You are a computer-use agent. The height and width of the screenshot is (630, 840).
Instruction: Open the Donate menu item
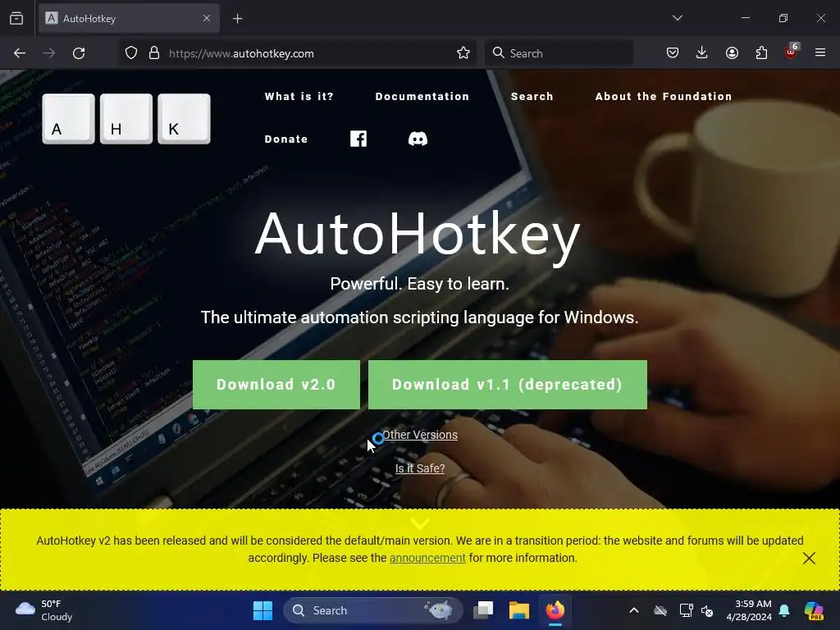tap(286, 139)
